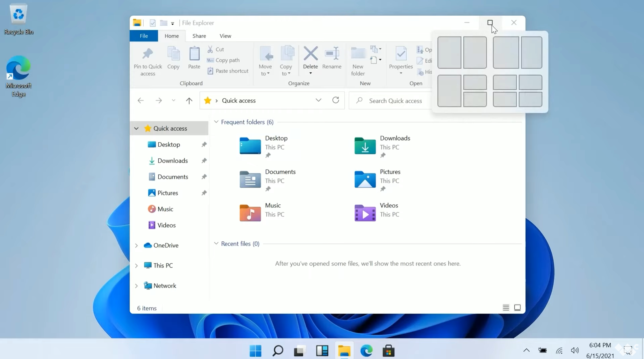This screenshot has height=359, width=644.
Task: Click Paste shortcut command
Action: tap(228, 71)
